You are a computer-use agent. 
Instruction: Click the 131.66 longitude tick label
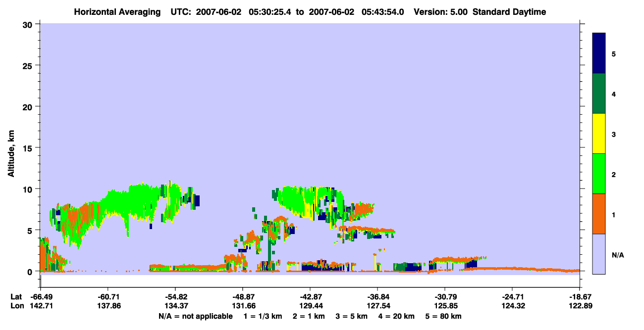[243, 306]
